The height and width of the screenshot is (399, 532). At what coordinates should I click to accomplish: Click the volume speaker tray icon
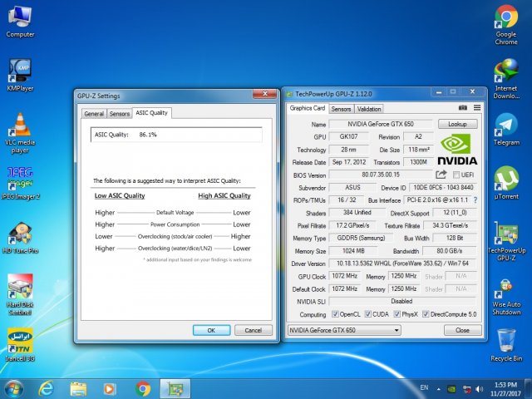(x=480, y=389)
